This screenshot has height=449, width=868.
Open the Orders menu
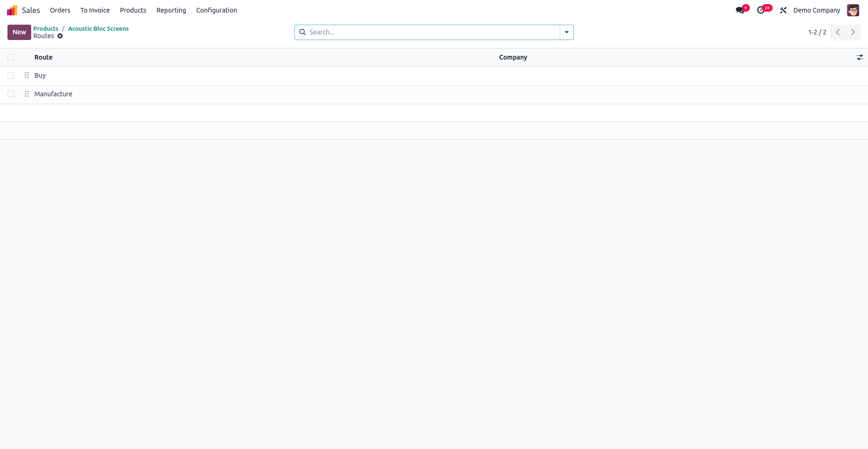coord(60,10)
